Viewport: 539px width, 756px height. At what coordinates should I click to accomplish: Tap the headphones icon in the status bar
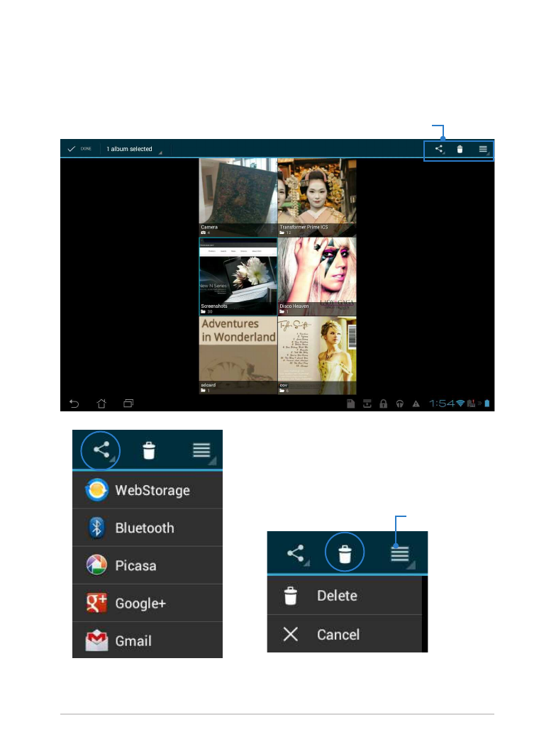tap(400, 404)
